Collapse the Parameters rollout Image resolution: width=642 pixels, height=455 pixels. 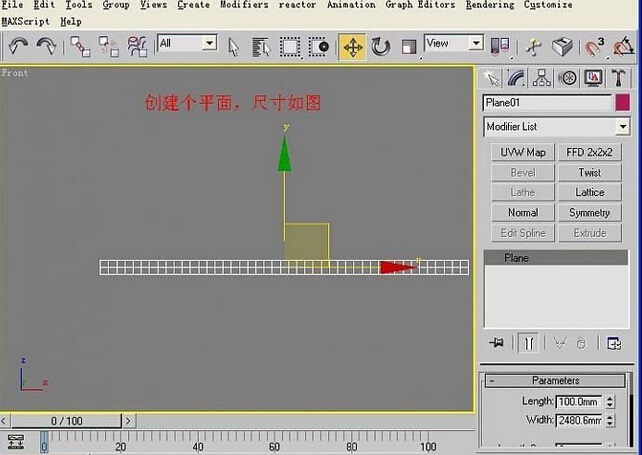555,380
